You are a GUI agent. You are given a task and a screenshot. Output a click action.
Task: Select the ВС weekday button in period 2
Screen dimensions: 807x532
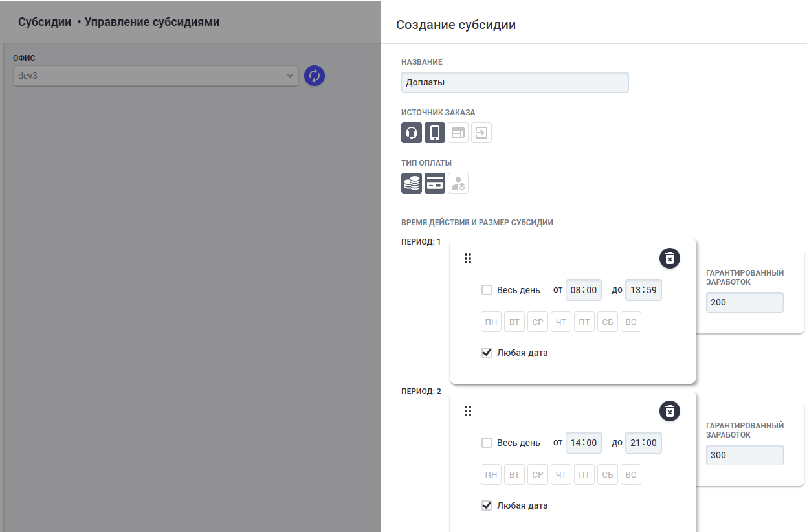tap(631, 474)
